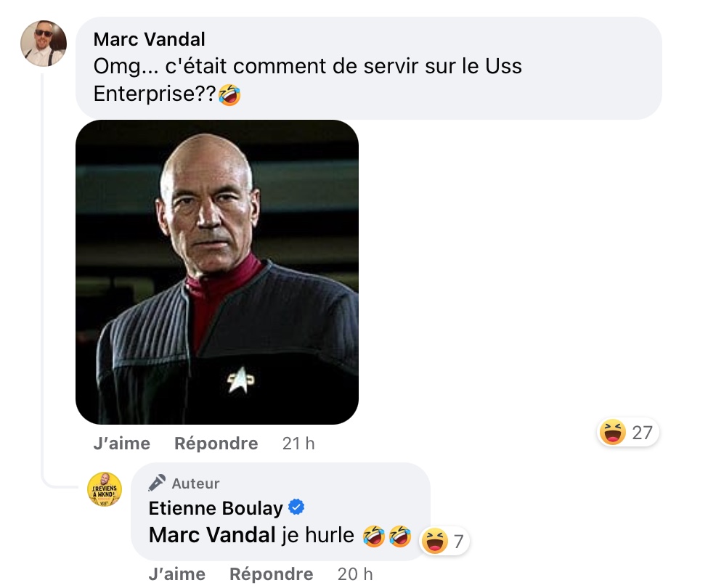Open Etienne Boulay's yellow profile avatar
The image size is (716, 588).
[x=105, y=489]
